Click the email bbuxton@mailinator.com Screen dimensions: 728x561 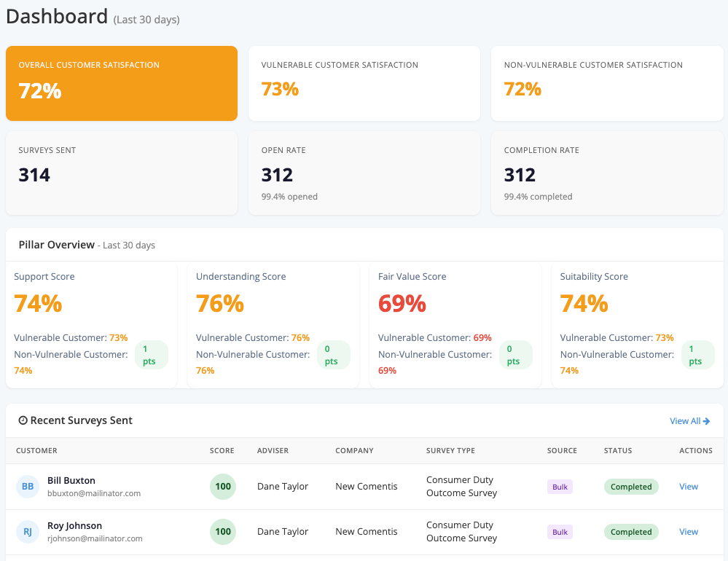tap(94, 493)
